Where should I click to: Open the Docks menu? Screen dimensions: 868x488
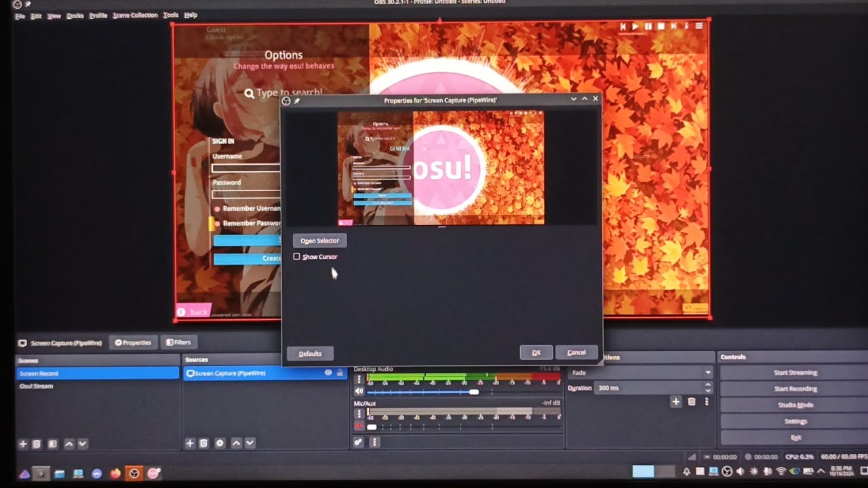[75, 16]
